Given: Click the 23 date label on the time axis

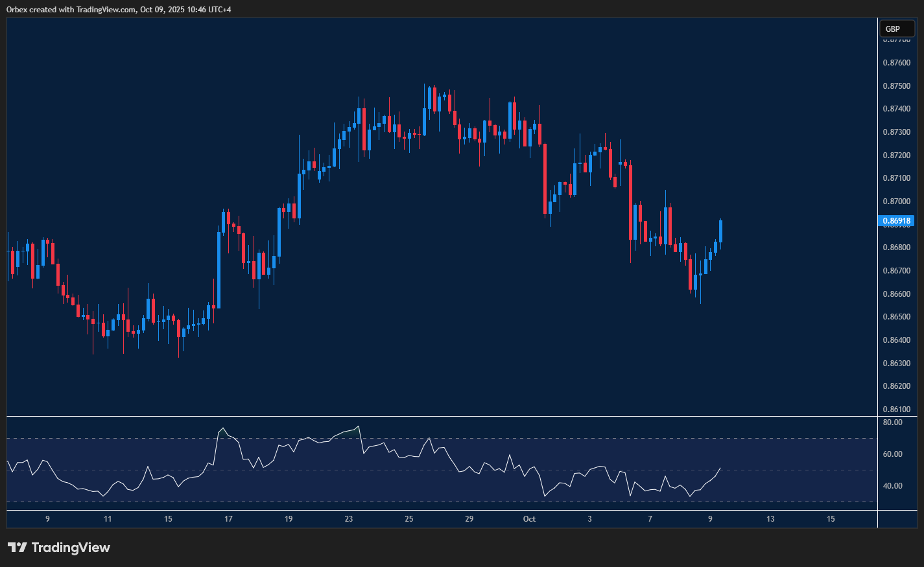Looking at the screenshot, I should [x=348, y=519].
